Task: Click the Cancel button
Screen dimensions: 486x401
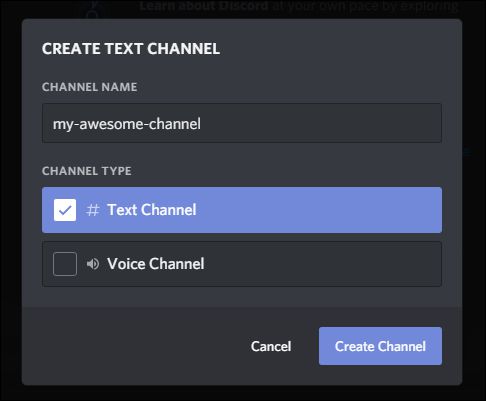Action: (x=271, y=346)
